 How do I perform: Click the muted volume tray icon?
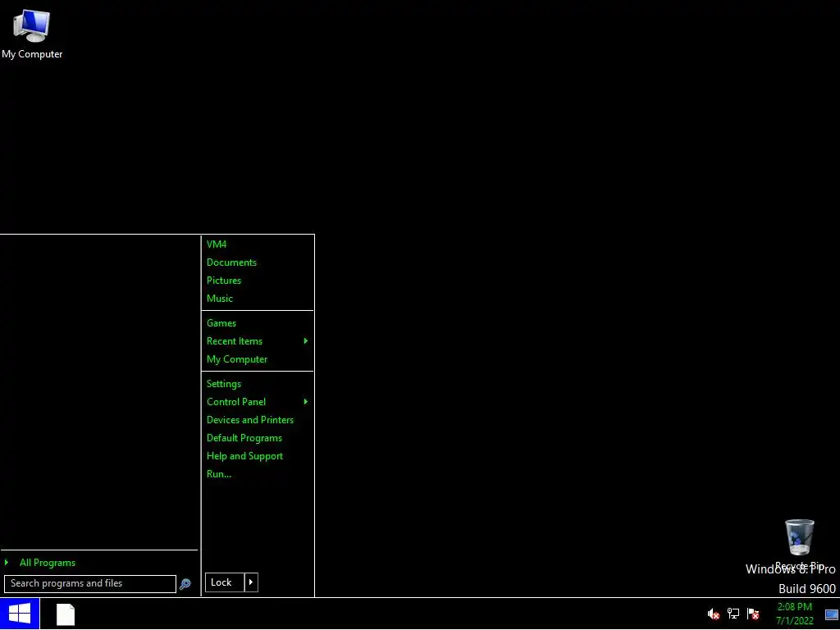tap(713, 614)
